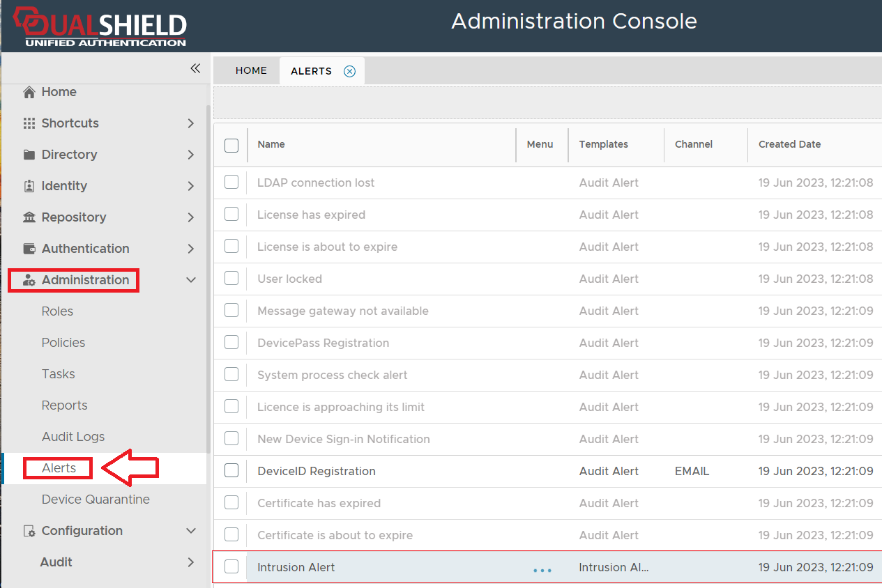Click the Shortcuts grid icon
882x588 pixels.
[29, 123]
